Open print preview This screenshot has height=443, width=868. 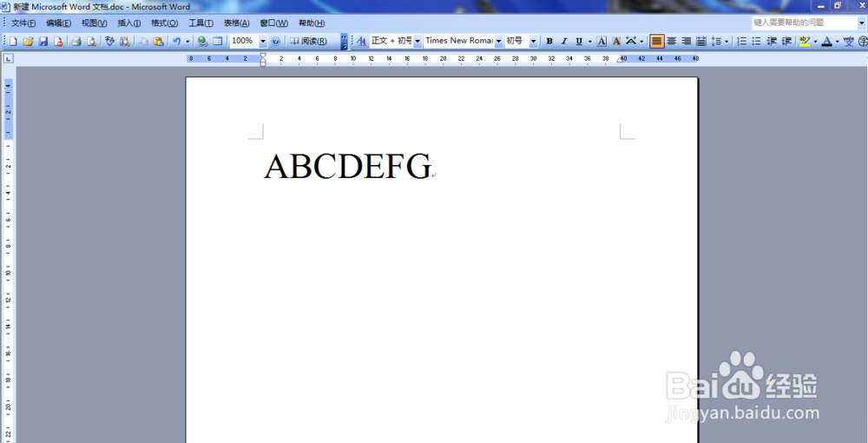(x=91, y=41)
